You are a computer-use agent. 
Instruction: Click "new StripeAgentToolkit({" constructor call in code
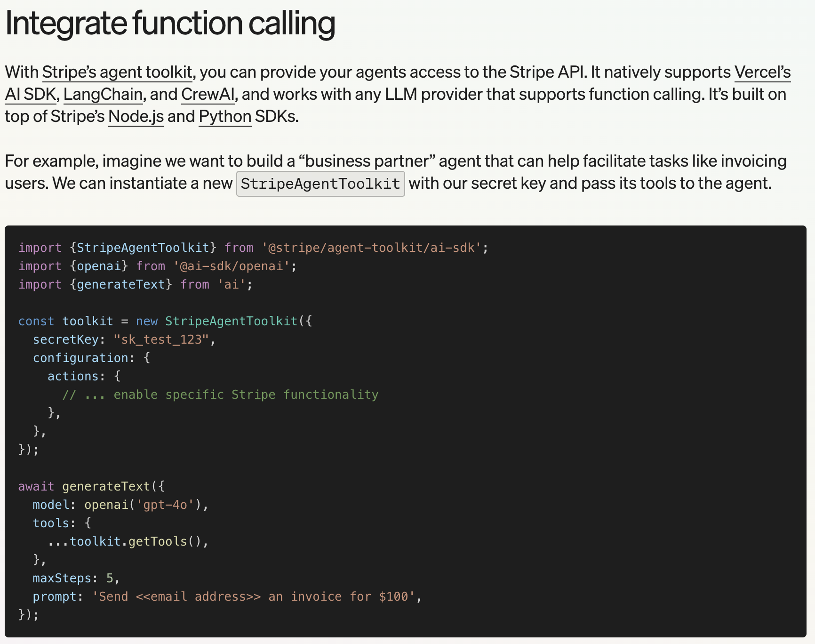tap(224, 321)
